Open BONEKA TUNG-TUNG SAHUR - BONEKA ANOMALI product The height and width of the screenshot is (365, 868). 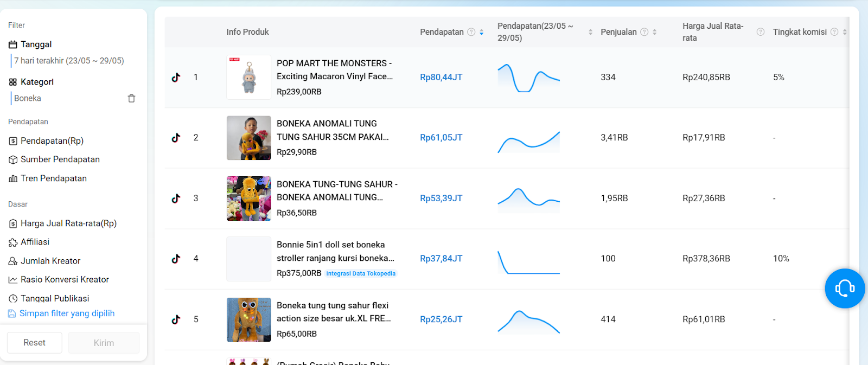point(337,191)
